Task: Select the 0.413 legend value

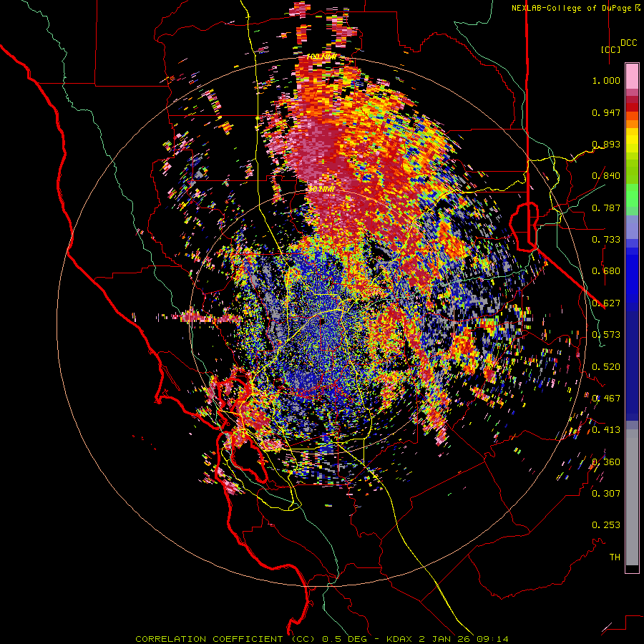Action: coord(606,429)
